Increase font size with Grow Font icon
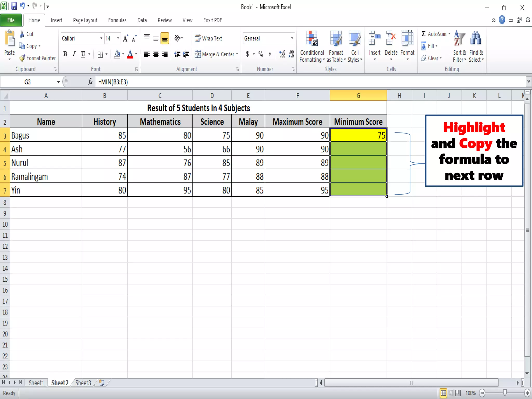532x399 pixels. [125, 38]
